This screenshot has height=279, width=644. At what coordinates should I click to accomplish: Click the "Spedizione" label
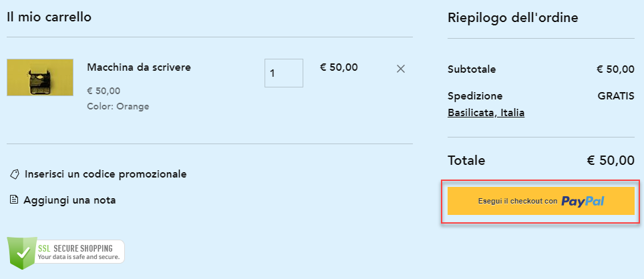[x=475, y=95]
